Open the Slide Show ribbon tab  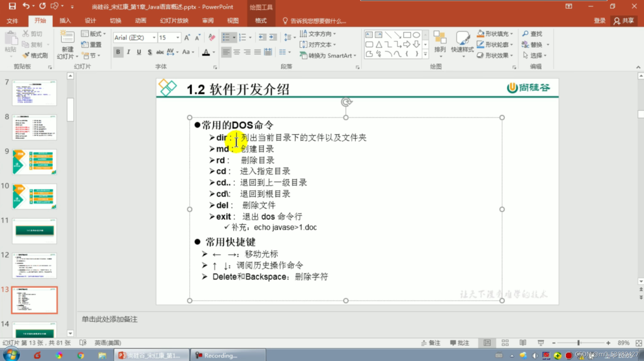[174, 21]
